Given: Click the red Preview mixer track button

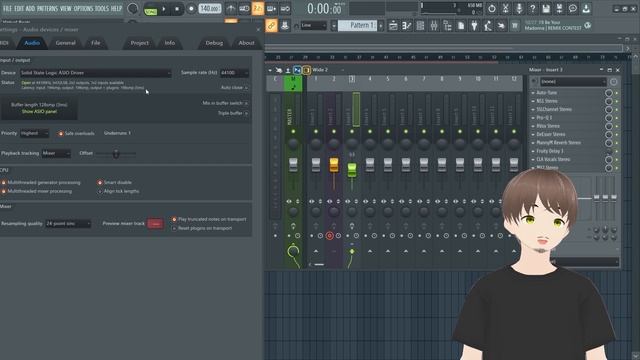Looking at the screenshot, I should pyautogui.click(x=155, y=223).
